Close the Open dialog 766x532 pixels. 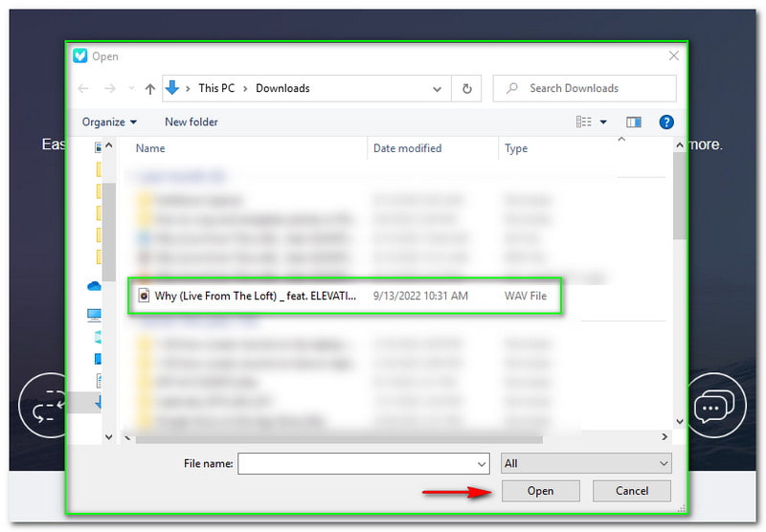(674, 56)
